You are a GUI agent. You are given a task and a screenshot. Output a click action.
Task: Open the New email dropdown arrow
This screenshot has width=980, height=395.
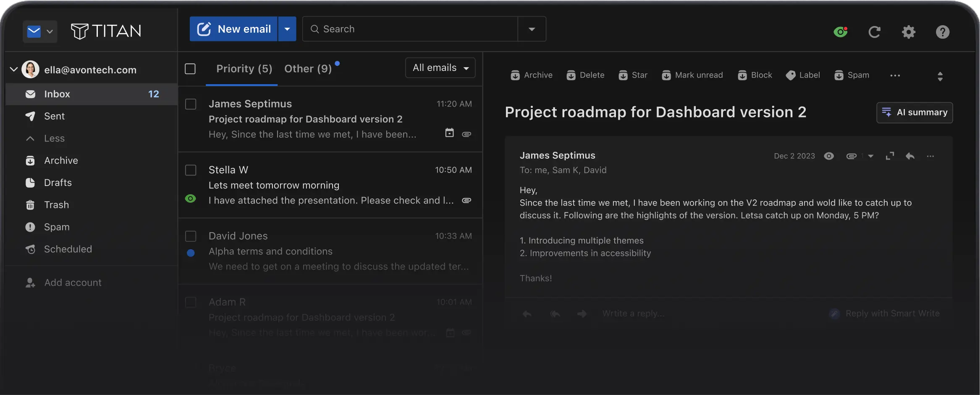point(287,29)
